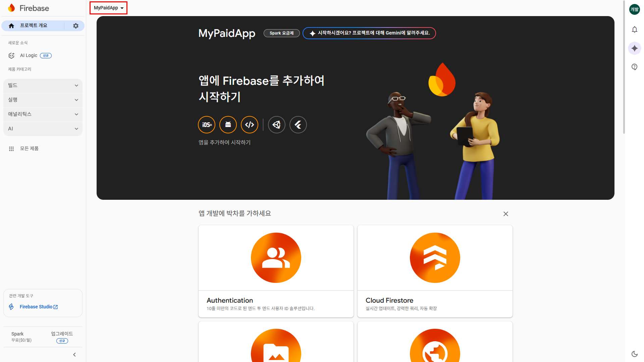
Task: Select 프로젝트 개요 in sidebar
Action: click(x=34, y=26)
